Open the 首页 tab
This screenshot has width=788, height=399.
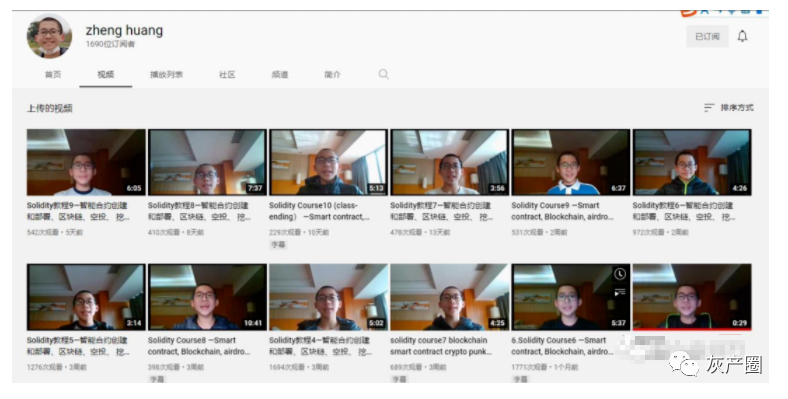click(x=53, y=74)
